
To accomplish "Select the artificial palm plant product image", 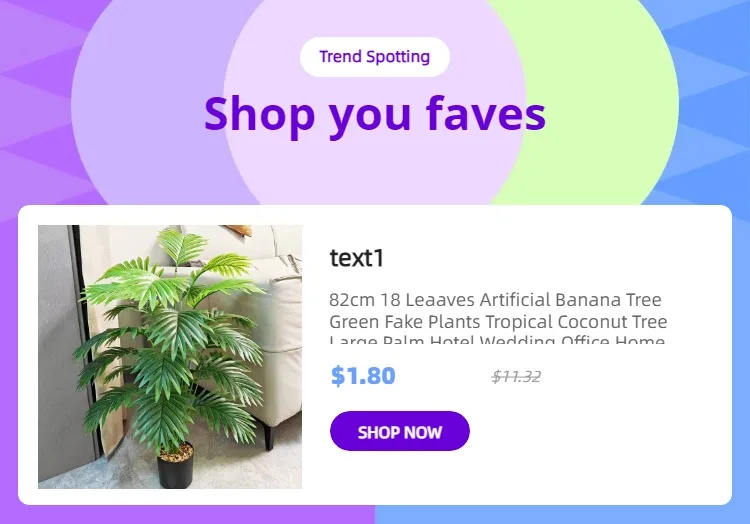I will 170,357.
